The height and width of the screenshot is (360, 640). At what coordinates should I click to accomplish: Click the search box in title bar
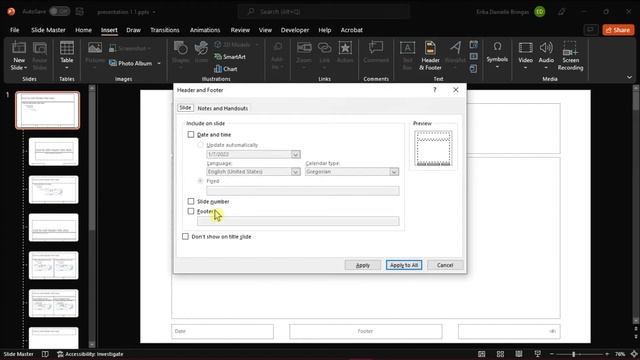pyautogui.click(x=324, y=12)
